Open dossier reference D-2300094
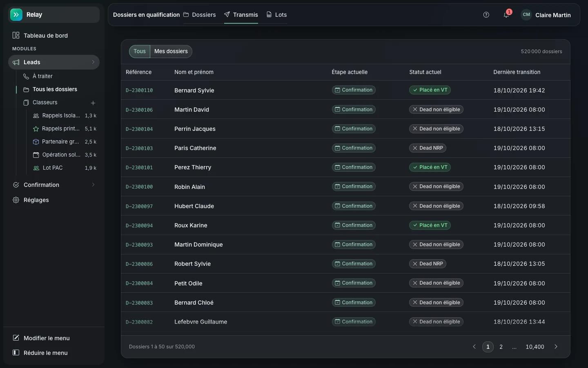Screen dimensions: 588x368 coord(139,226)
